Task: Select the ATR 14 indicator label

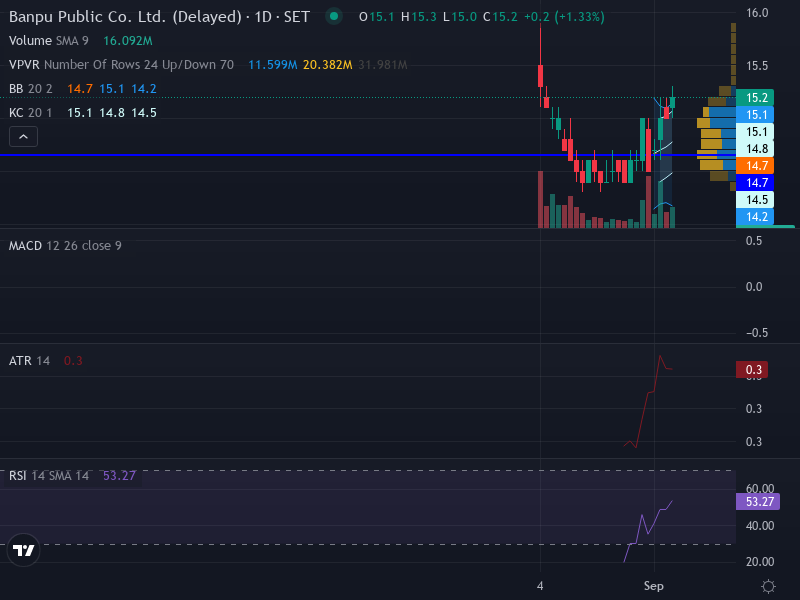Action: coord(29,361)
